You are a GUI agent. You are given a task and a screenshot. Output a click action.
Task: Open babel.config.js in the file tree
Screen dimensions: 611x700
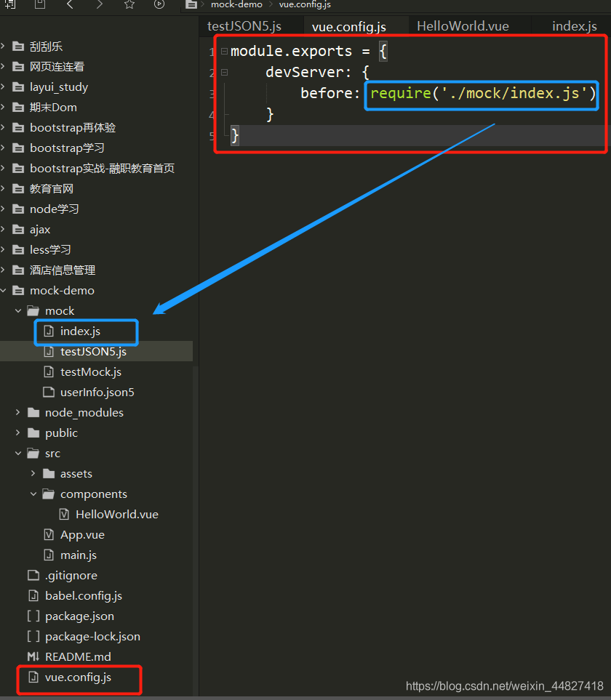84,596
